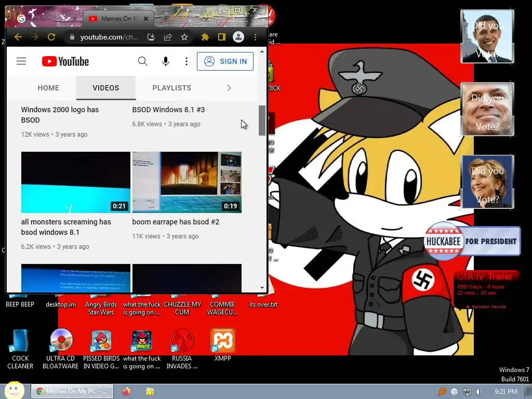Open the PLAYLISTS channel tab
This screenshot has height=399, width=532.
click(x=171, y=88)
